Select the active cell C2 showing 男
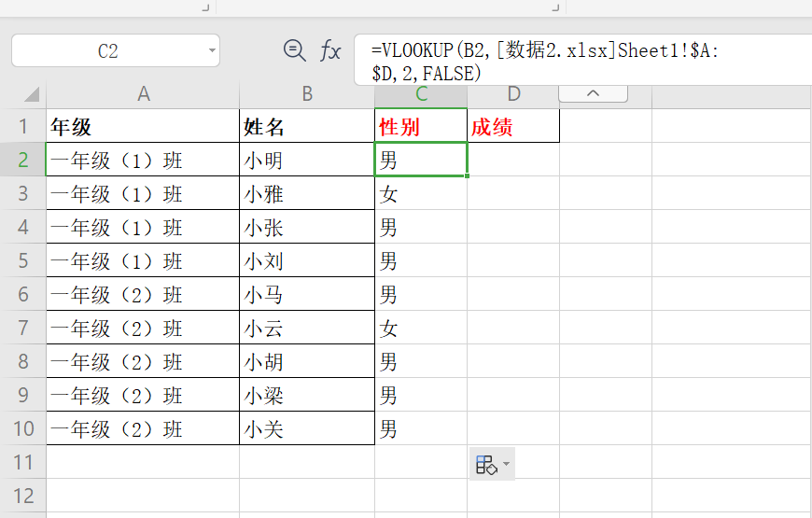Viewport: 812px width, 518px height. click(421, 160)
